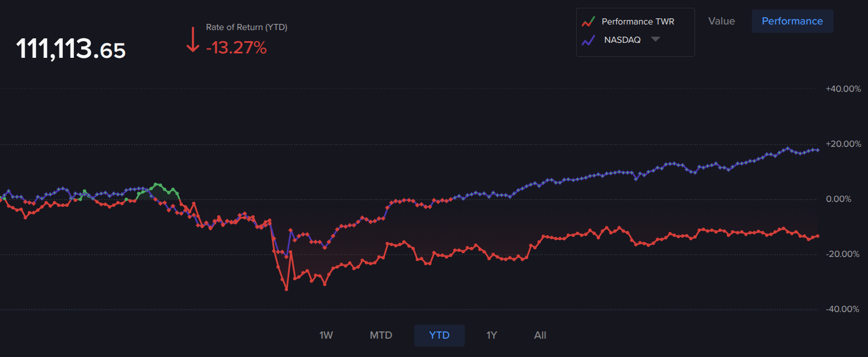Click the red down arrow return icon
This screenshot has height=357, width=868.
(192, 40)
